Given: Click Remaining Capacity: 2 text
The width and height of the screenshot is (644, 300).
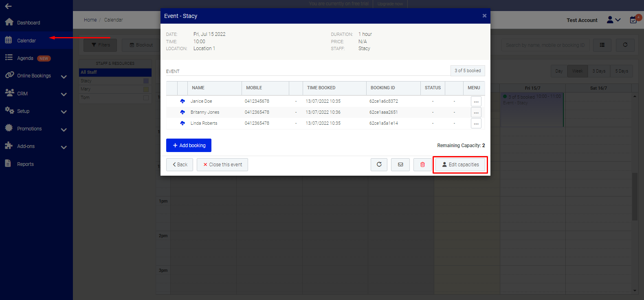Looking at the screenshot, I should [x=461, y=146].
